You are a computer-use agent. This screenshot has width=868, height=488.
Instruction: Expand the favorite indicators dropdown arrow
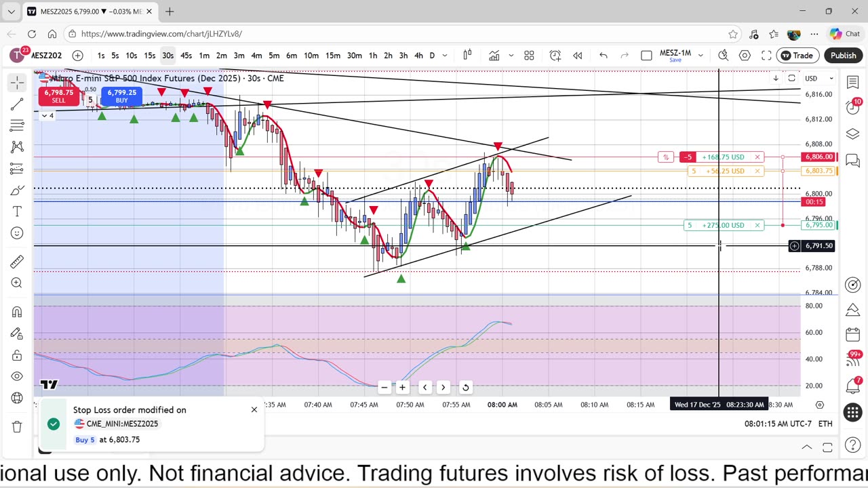511,56
